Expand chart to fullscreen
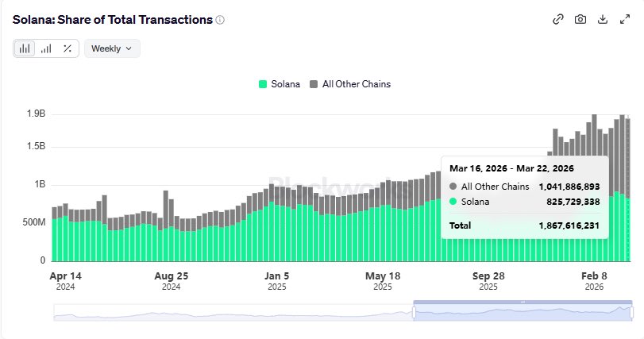 click(x=624, y=20)
